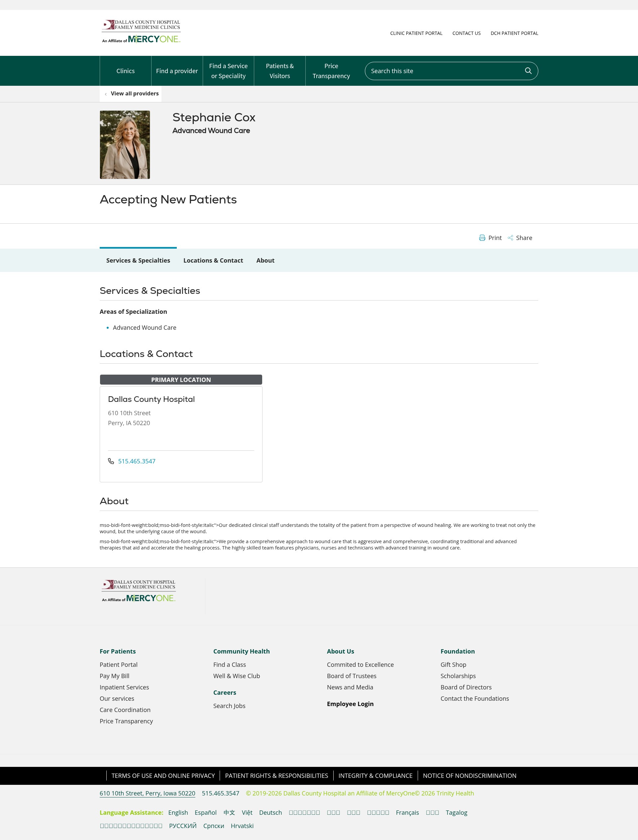Select Việt language assistance
This screenshot has width=638, height=840.
click(247, 812)
